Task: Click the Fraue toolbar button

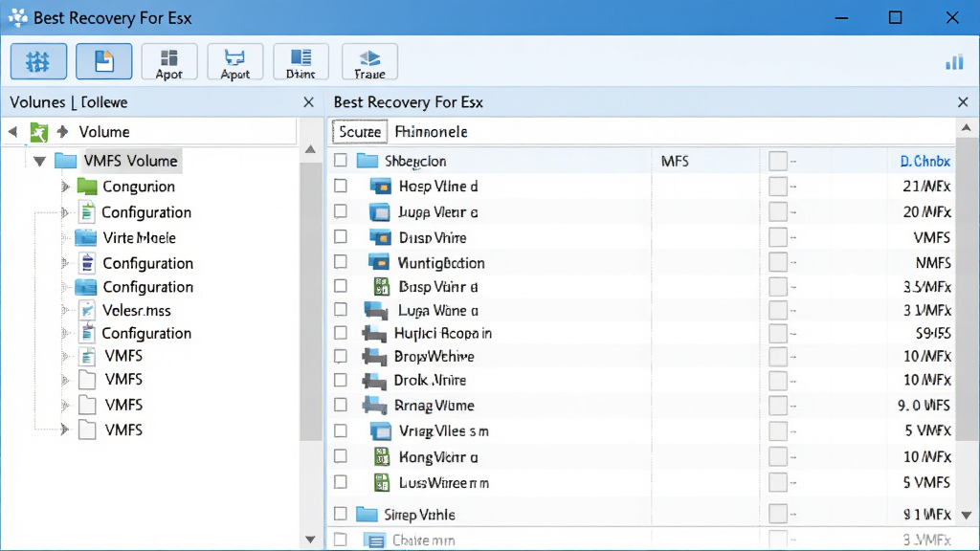Action: [369, 61]
